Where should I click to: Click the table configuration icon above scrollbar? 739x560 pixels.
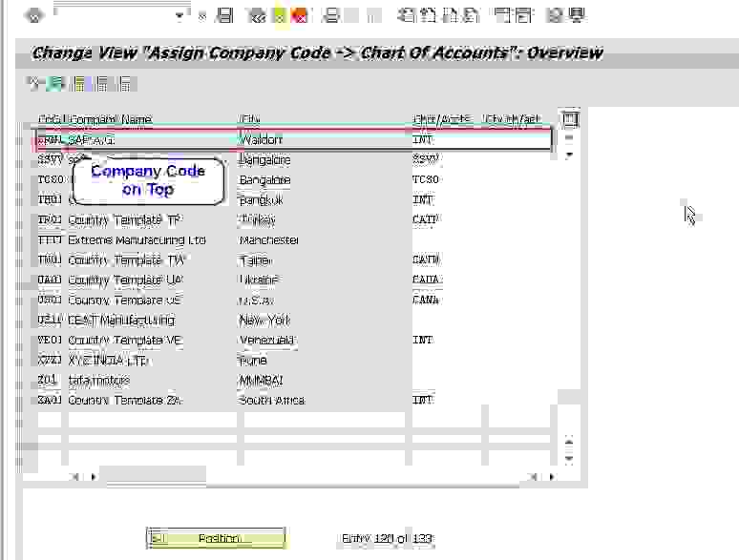coord(570,119)
